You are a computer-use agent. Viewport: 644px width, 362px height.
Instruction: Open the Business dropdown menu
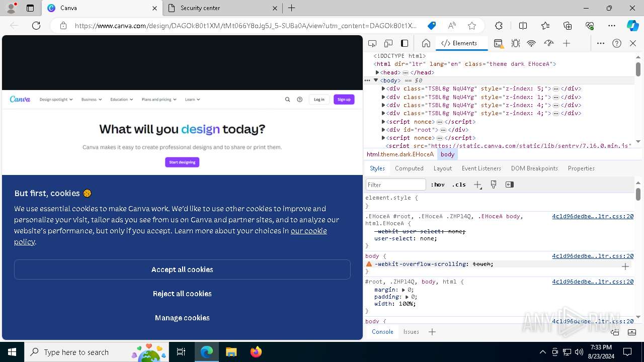click(92, 100)
